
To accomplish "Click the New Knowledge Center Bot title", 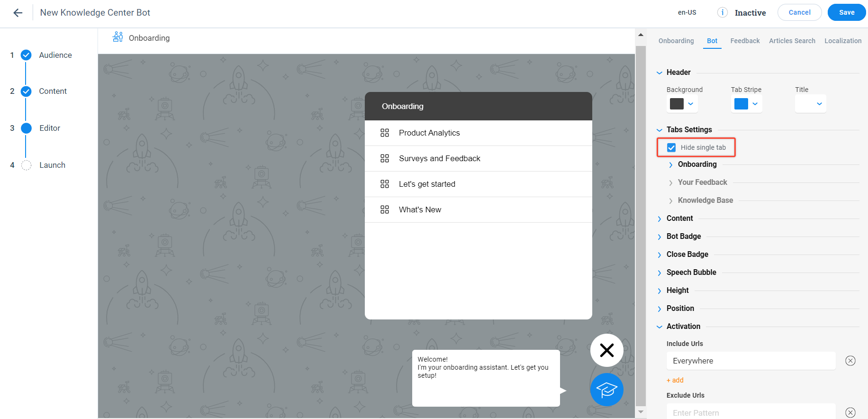I will (95, 13).
